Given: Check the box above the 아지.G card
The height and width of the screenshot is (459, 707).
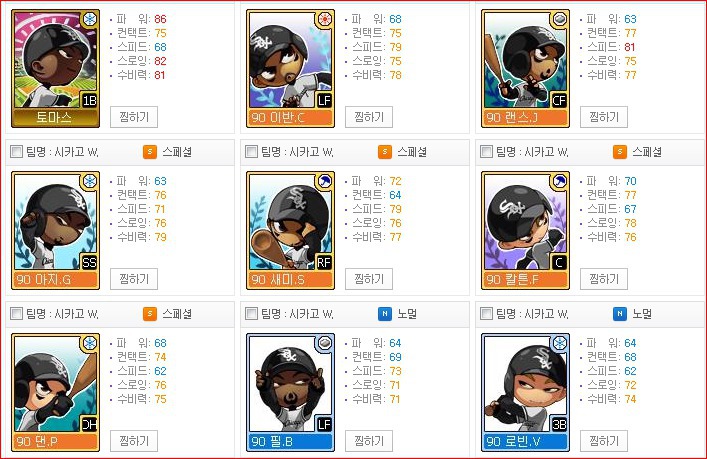Looking at the screenshot, I should tap(16, 151).
